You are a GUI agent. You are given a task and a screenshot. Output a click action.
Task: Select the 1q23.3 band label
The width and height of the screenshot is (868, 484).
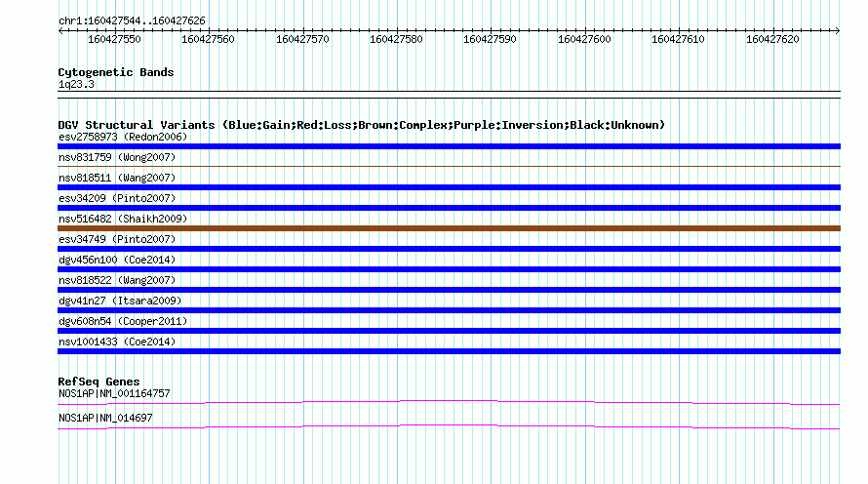click(x=76, y=84)
